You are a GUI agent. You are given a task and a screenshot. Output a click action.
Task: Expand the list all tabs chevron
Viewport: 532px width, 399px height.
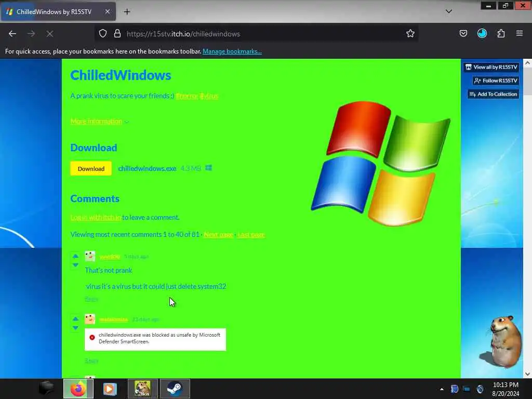(x=448, y=11)
